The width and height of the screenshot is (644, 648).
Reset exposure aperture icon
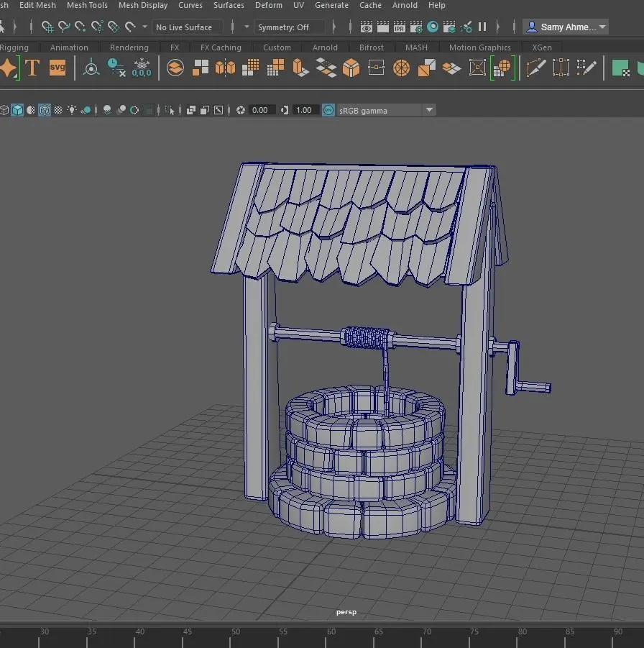point(240,110)
